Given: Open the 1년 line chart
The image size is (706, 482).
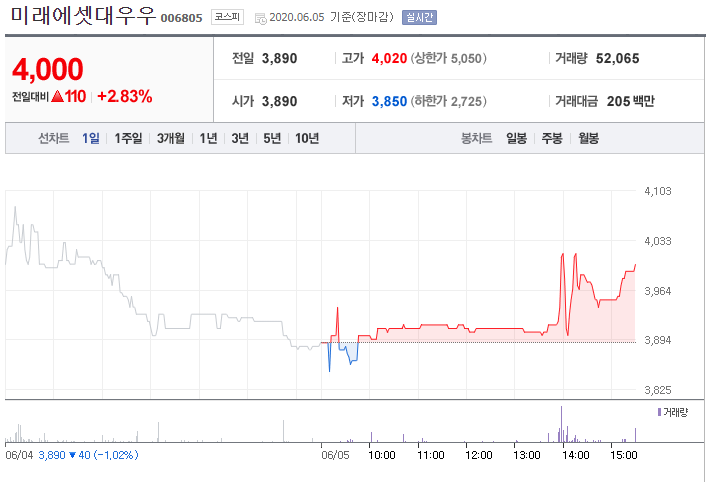Looking at the screenshot, I should 208,138.
